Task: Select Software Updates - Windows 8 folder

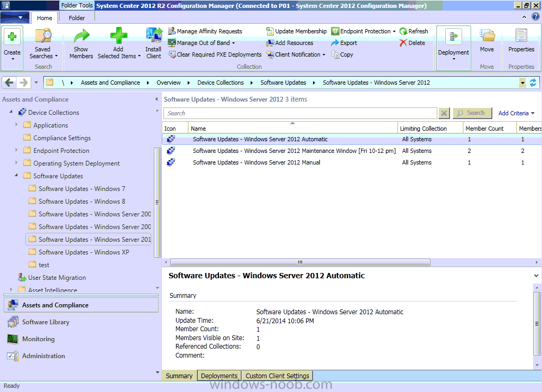Action: click(x=77, y=202)
